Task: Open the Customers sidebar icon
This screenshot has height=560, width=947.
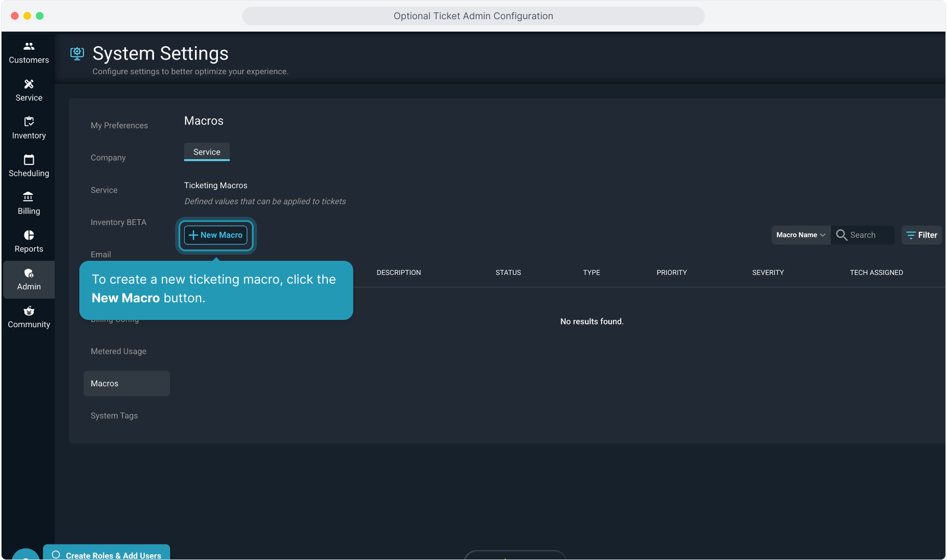Action: point(29,47)
